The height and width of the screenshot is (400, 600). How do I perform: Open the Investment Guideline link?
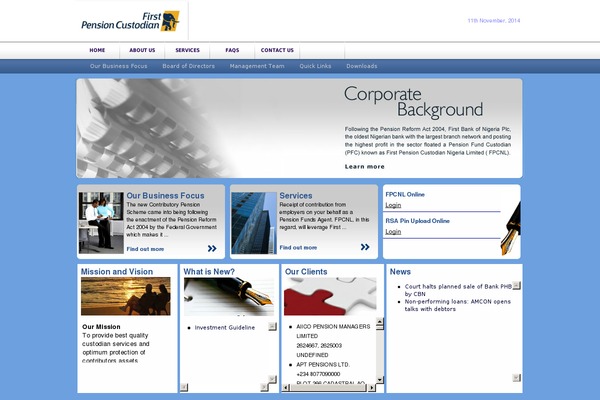coord(225,328)
